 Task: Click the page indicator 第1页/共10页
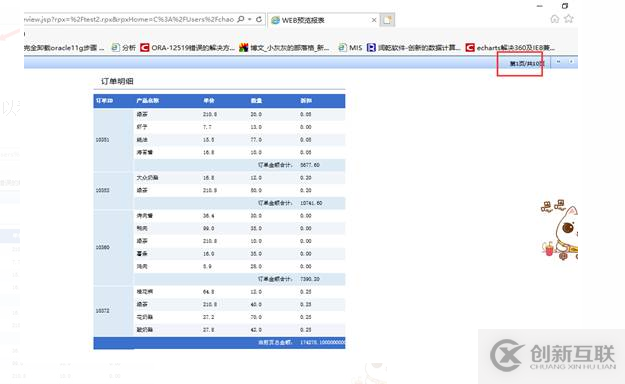pyautogui.click(x=527, y=63)
